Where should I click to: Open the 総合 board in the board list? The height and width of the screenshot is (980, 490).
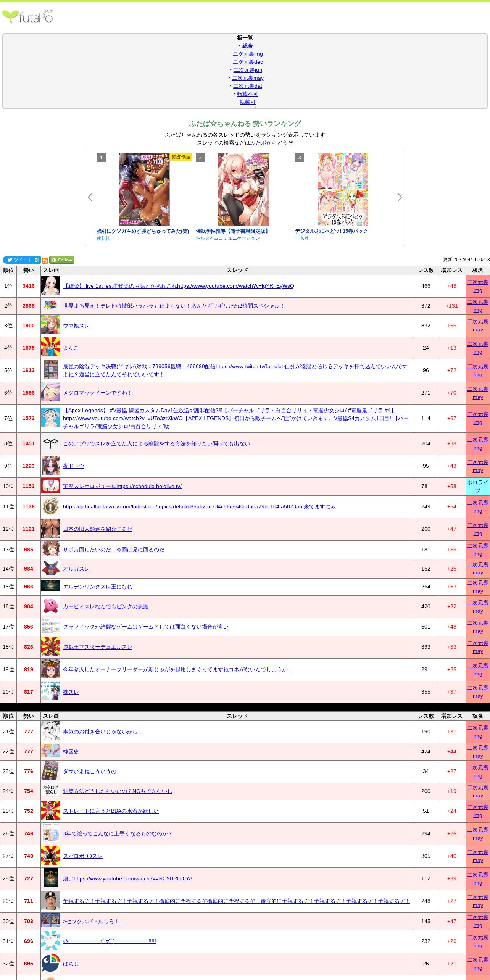[x=248, y=46]
